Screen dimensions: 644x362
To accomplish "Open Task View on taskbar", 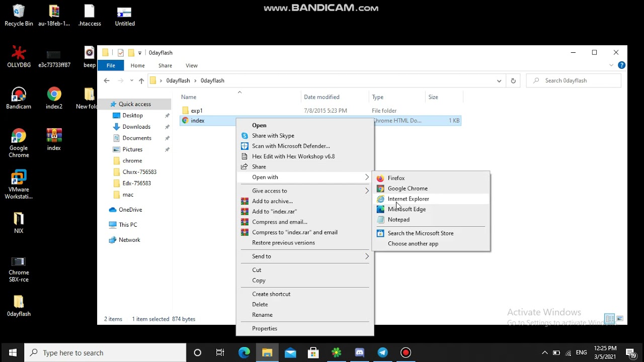I will (x=220, y=352).
